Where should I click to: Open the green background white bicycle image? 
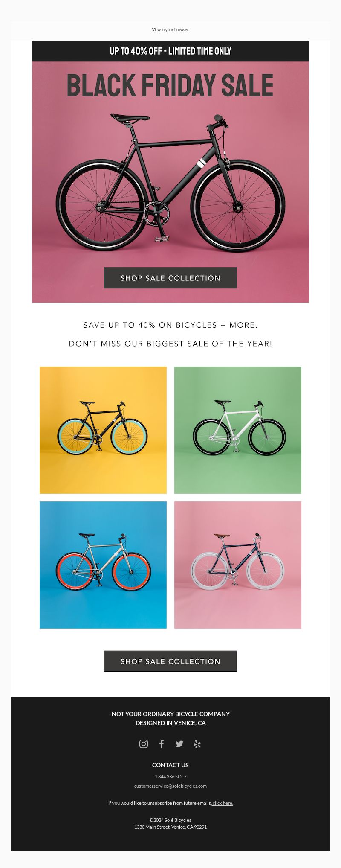[238, 430]
